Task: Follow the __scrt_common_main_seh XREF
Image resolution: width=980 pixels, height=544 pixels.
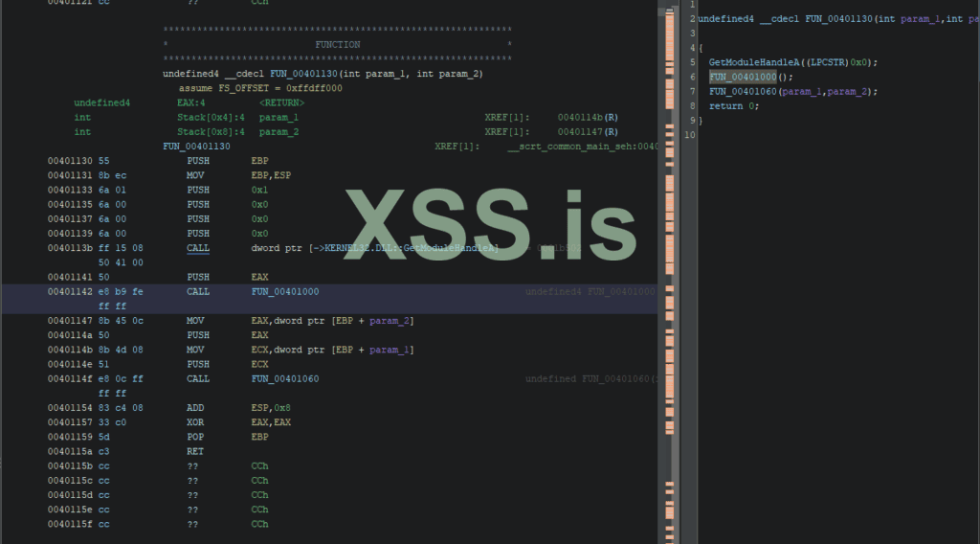Action: pyautogui.click(x=583, y=147)
